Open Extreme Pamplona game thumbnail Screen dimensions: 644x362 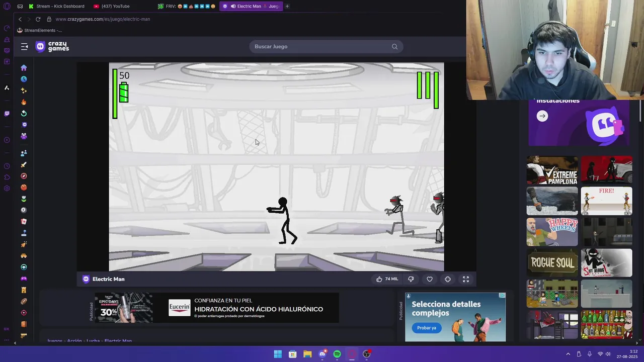coord(552,170)
